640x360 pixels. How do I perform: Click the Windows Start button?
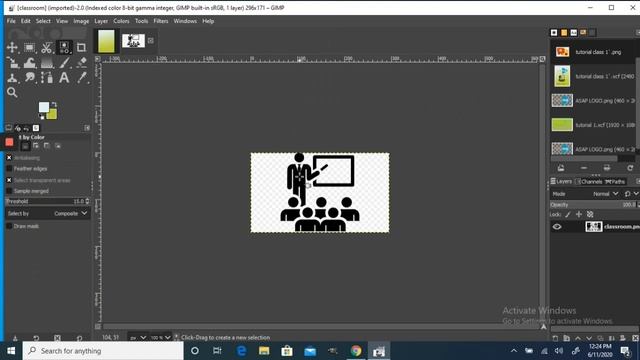pyautogui.click(x=11, y=351)
